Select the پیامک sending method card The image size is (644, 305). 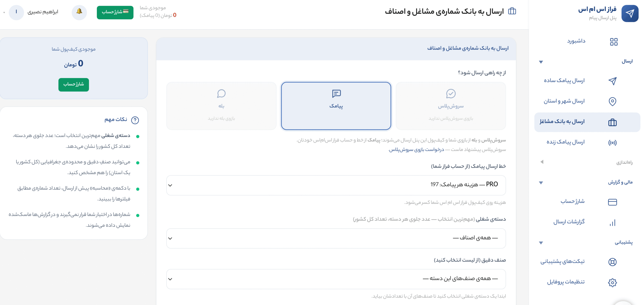click(336, 106)
